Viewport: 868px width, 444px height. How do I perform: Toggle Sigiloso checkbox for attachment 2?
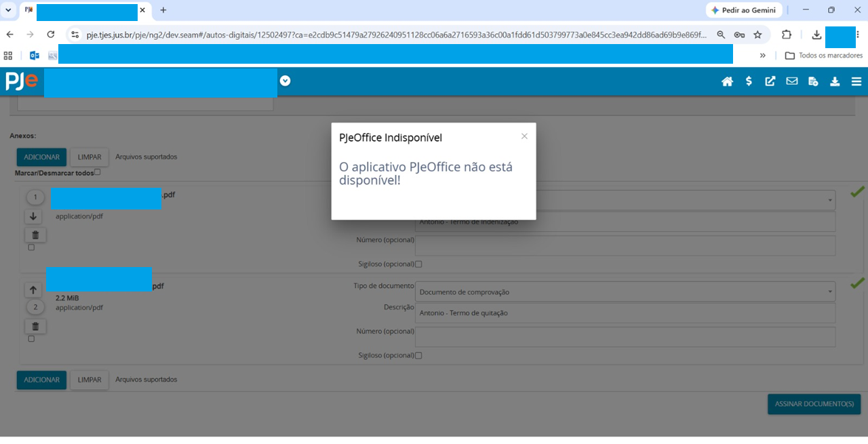click(418, 356)
